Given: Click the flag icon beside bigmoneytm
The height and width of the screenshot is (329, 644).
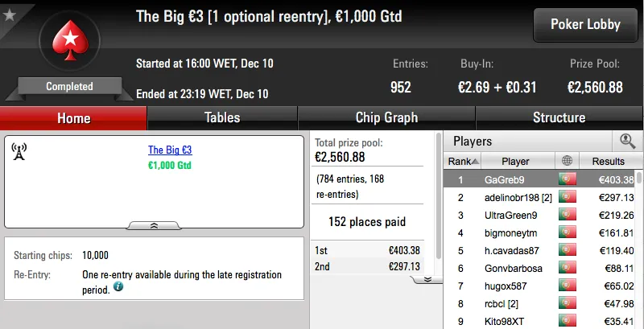Looking at the screenshot, I should (x=568, y=233).
